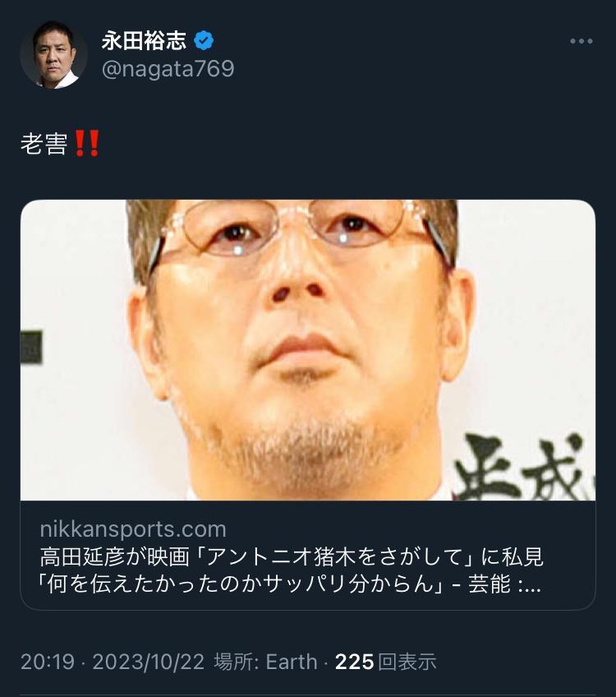Click the blue verified checkmark badge
The height and width of the screenshot is (697, 616).
tap(204, 41)
